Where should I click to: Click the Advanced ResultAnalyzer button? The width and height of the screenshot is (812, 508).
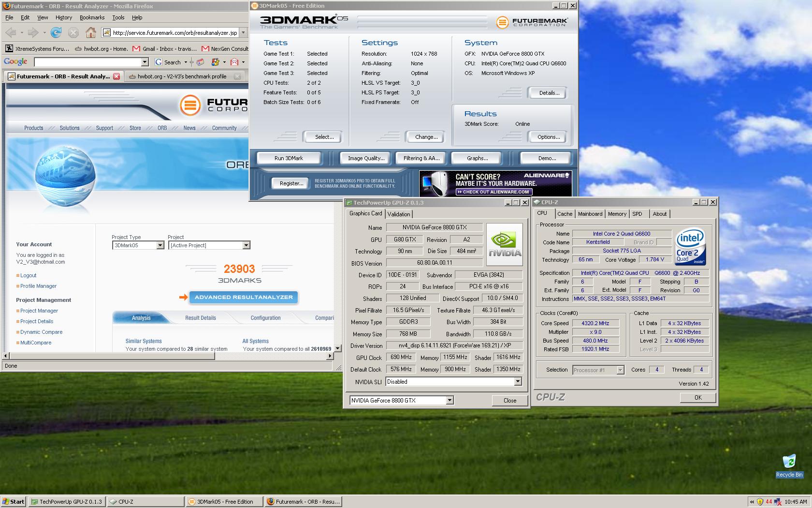coord(244,297)
